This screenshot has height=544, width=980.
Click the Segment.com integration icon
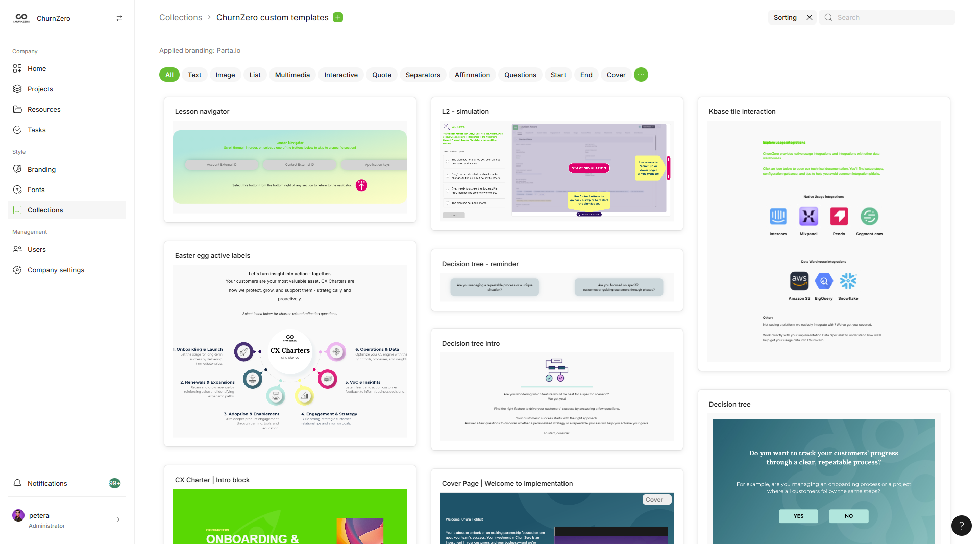point(869,217)
